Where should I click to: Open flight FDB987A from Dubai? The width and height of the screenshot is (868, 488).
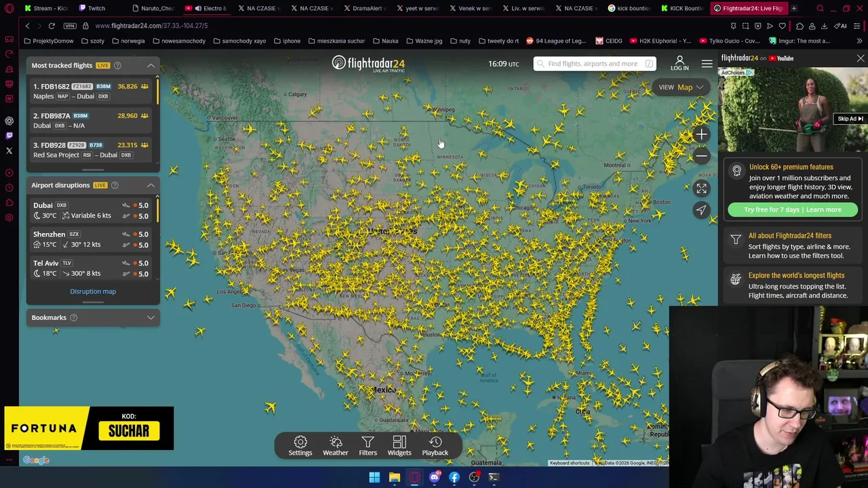tap(92, 121)
